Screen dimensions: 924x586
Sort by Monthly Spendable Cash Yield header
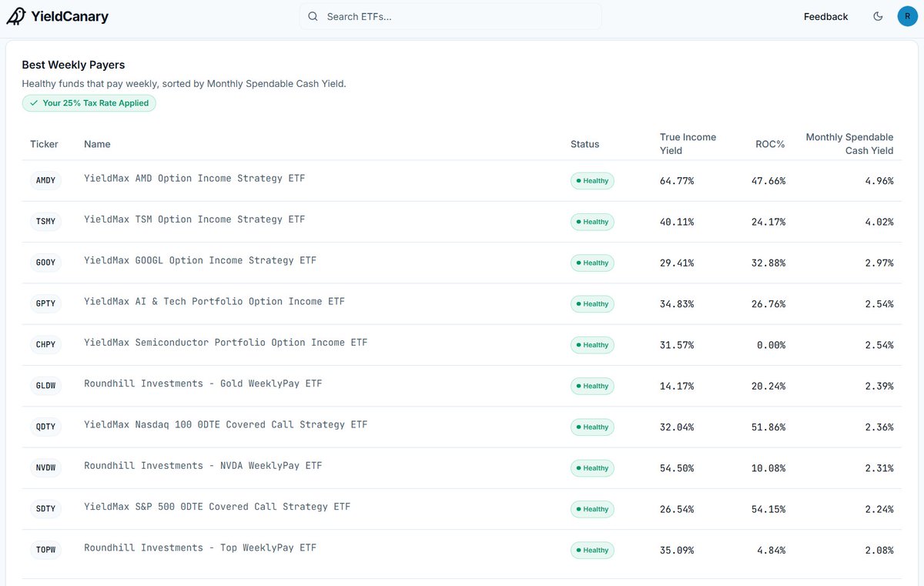click(x=849, y=144)
